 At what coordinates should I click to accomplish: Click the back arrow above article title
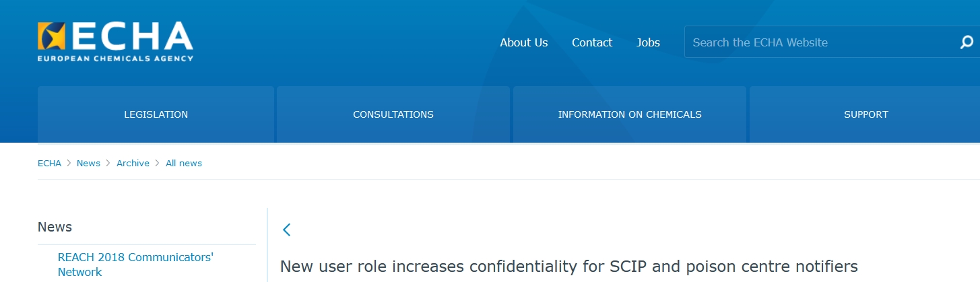(287, 230)
